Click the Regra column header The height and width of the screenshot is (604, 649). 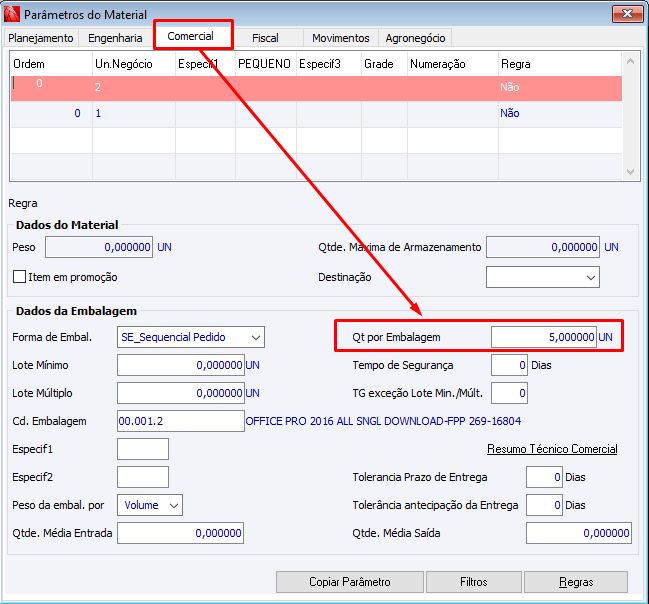tap(560, 64)
